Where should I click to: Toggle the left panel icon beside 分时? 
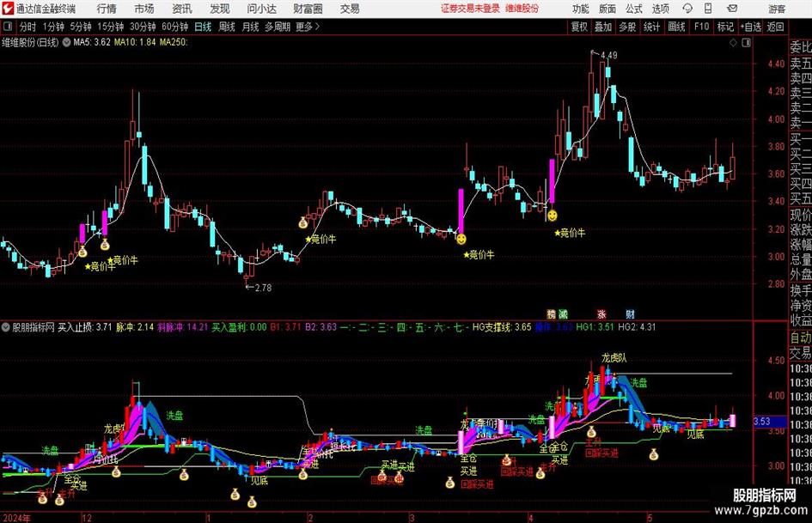pos(8,27)
